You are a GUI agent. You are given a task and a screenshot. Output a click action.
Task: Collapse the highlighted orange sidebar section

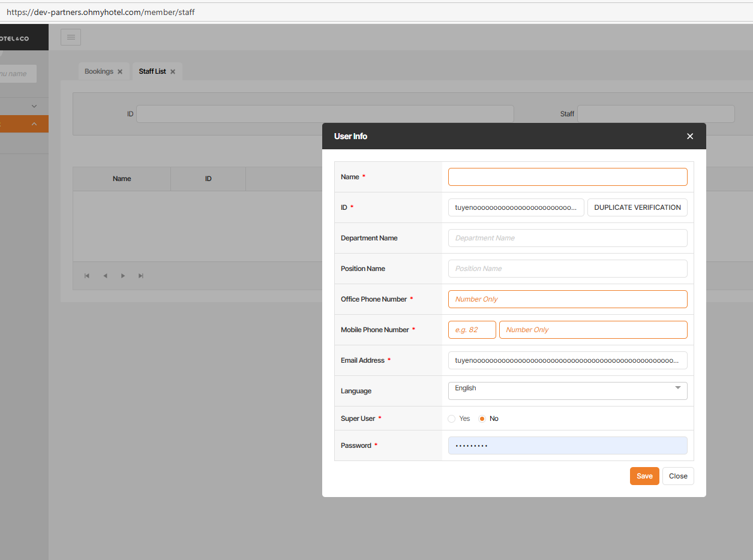pos(34,124)
